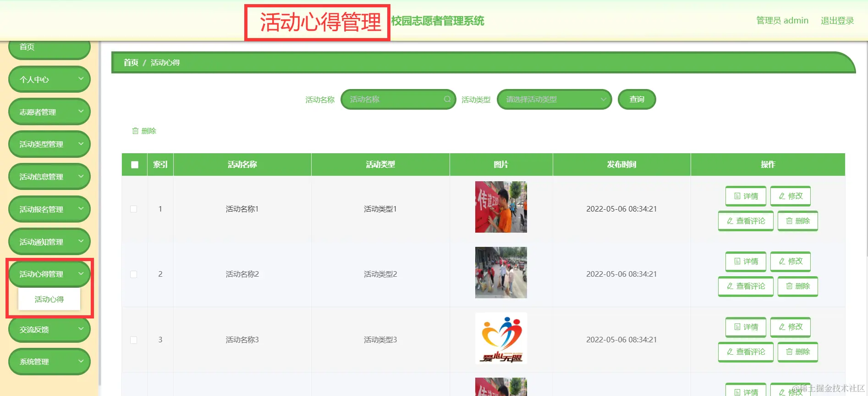Viewport: 868px width, 396px height.
Task: Open 详情 for 活动名称1
Action: pos(746,196)
